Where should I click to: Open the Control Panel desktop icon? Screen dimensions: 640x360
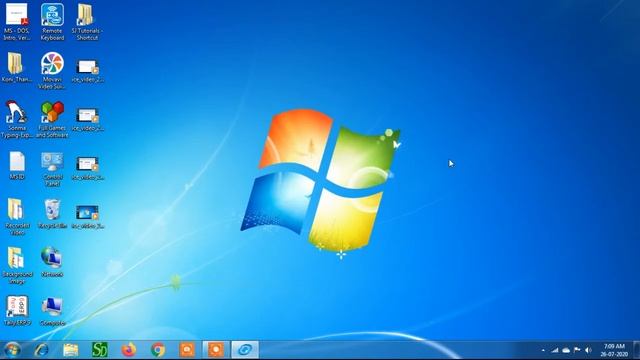(x=52, y=169)
